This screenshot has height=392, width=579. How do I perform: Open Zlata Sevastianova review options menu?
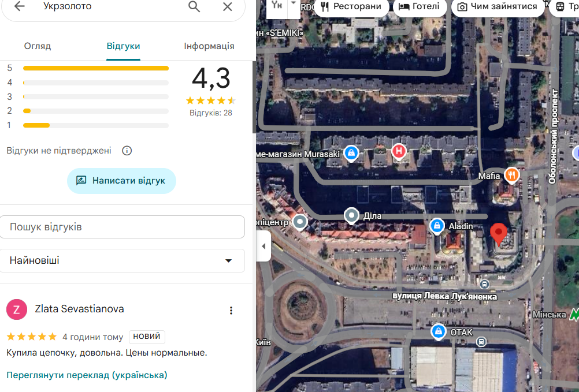231,311
